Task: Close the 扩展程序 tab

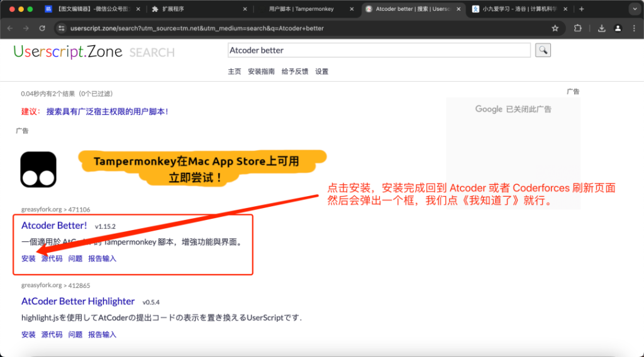Action: (x=245, y=9)
